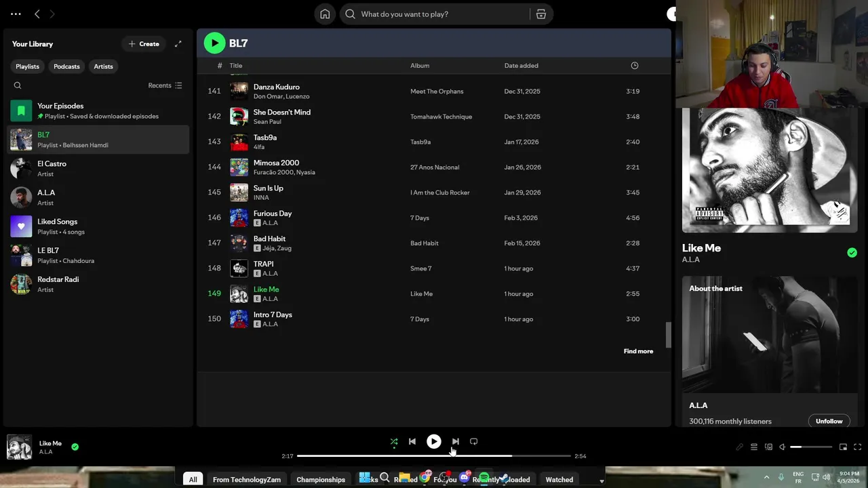Open the Recents sort and view menu
Viewport: 868px width, 488px height.
pyautogui.click(x=165, y=85)
